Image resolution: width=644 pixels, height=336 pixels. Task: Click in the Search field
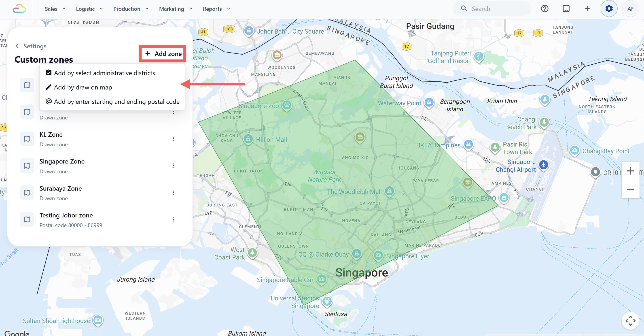(492, 9)
